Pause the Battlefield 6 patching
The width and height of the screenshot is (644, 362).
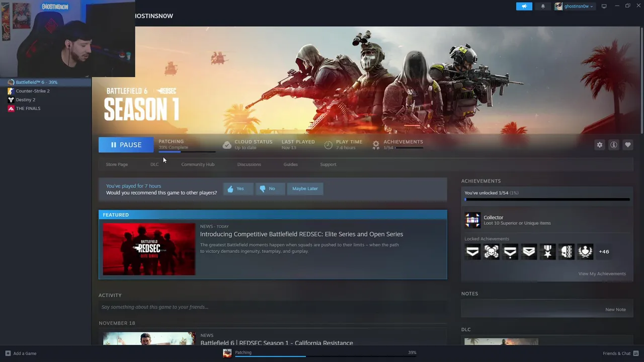pos(126,145)
